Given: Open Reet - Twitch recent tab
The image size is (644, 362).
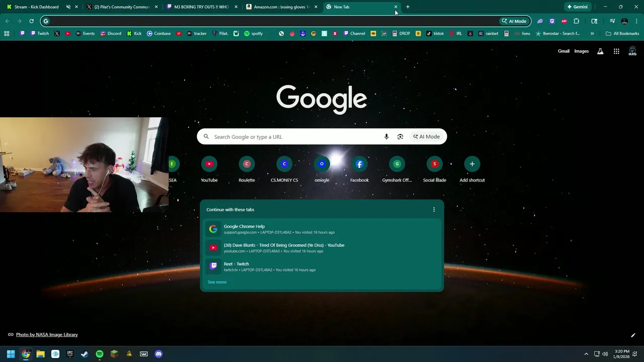Looking at the screenshot, I should point(322,266).
